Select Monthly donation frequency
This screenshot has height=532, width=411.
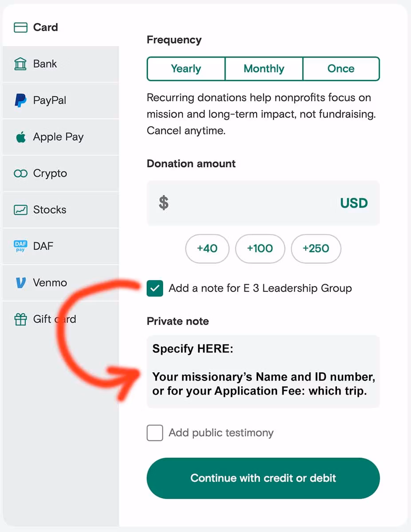point(264,69)
